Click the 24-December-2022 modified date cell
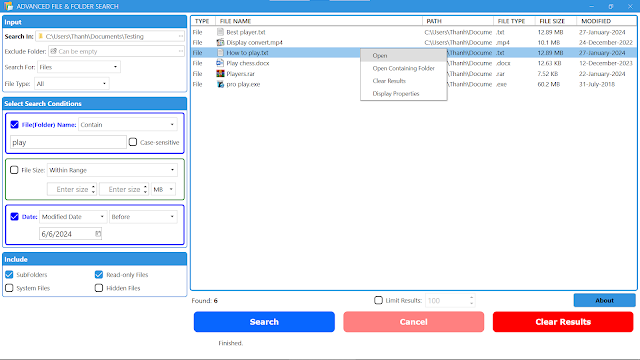This screenshot has height=360, width=640. 606,42
